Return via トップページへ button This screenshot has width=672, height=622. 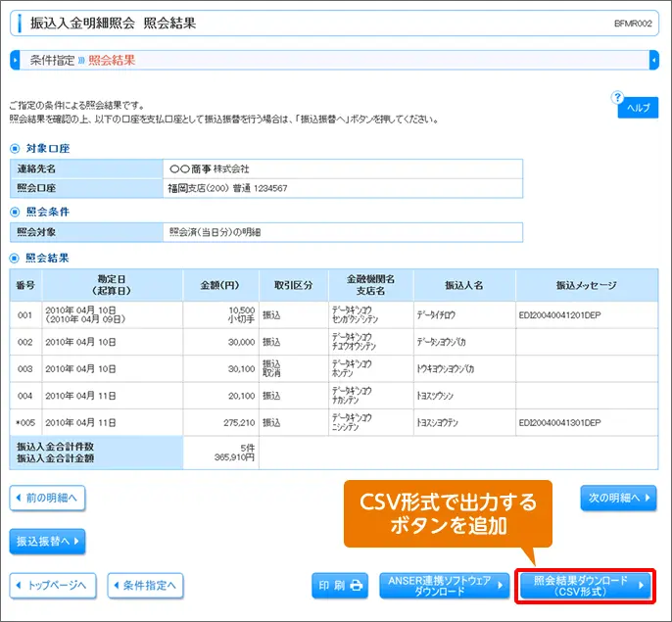coord(53,585)
